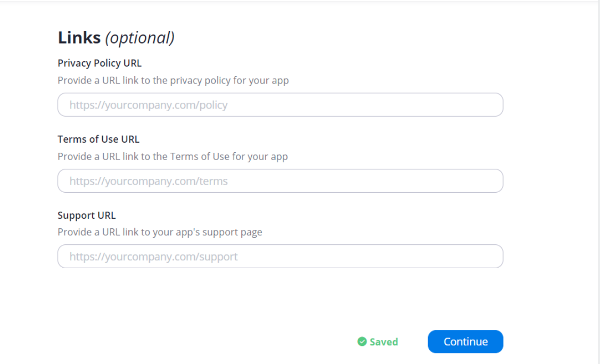Select the field showing yourcompany.com/terms placeholder

[x=280, y=181]
